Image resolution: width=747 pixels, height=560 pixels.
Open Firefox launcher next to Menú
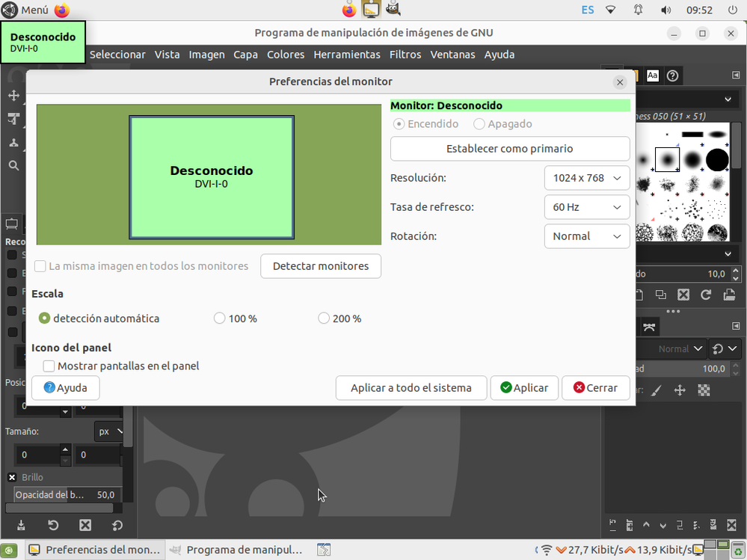[x=61, y=10]
